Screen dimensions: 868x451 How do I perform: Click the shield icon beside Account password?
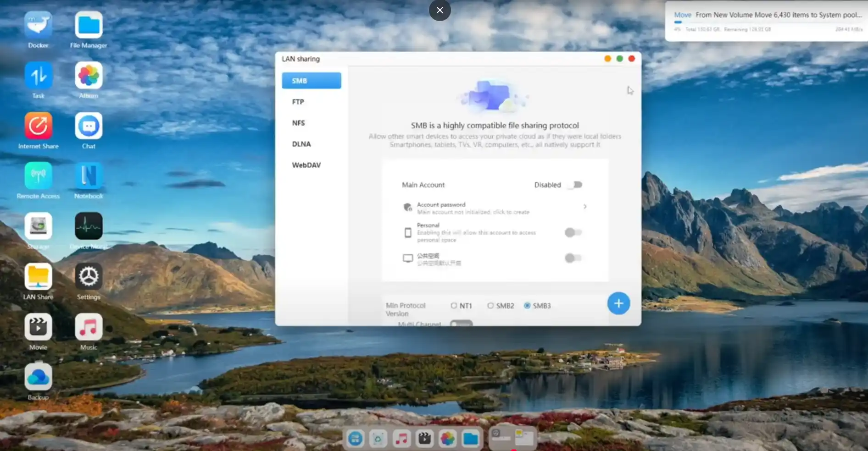tap(407, 208)
